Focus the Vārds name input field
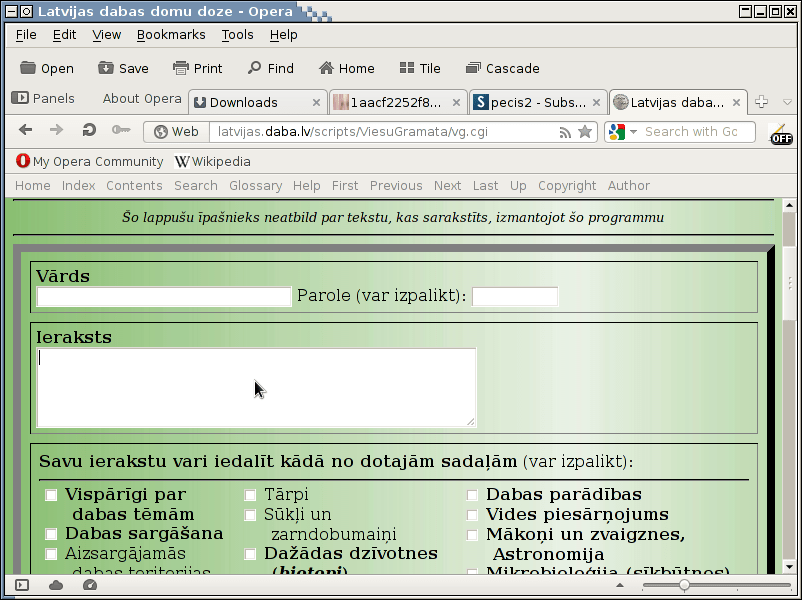This screenshot has height=600, width=802. [x=164, y=297]
